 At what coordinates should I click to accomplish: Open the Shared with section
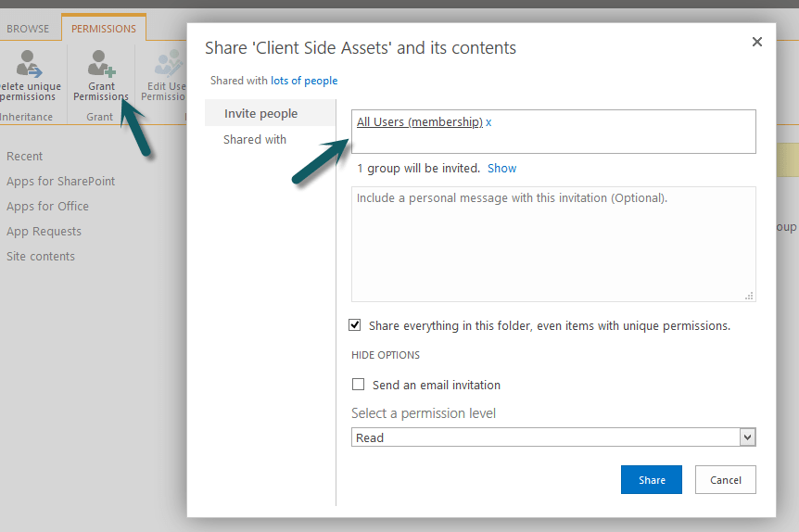(255, 139)
